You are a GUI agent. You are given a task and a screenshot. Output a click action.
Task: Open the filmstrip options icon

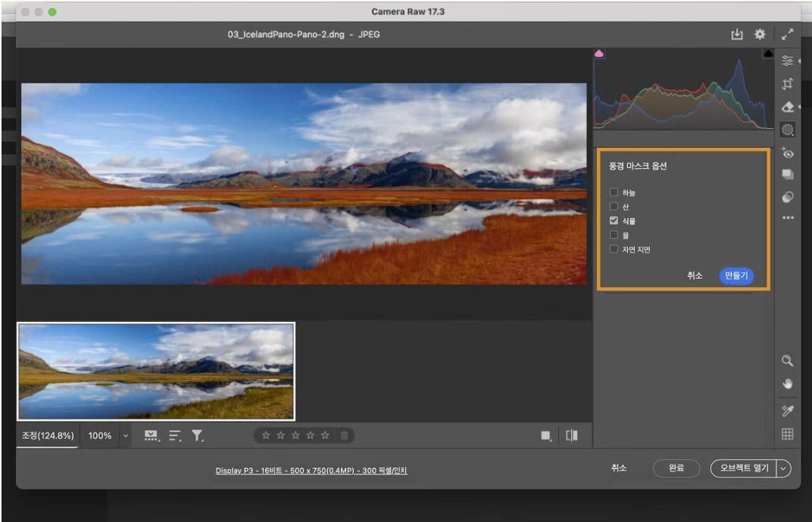coord(151,436)
